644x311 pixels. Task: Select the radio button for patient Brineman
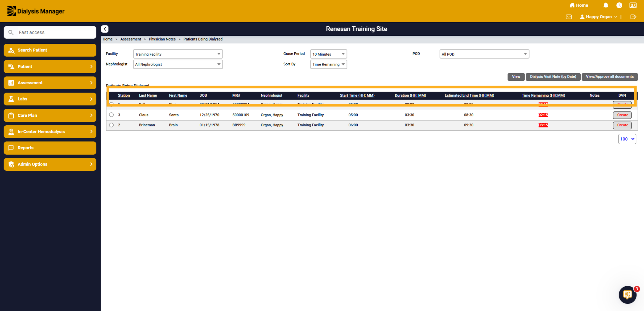click(x=111, y=125)
